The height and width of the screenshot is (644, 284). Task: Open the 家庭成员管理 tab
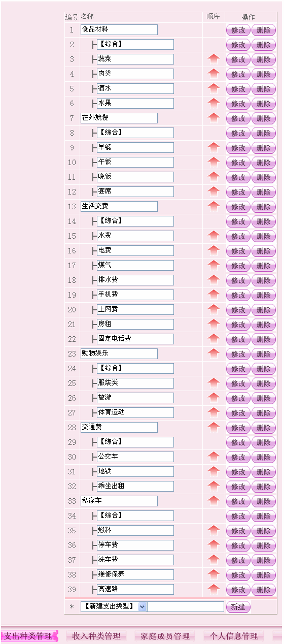coord(165,636)
